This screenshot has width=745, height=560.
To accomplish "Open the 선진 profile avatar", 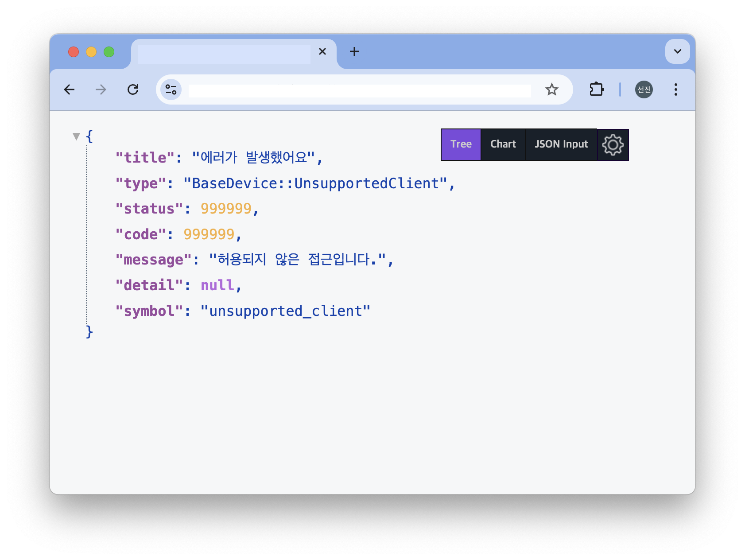I will tap(644, 89).
